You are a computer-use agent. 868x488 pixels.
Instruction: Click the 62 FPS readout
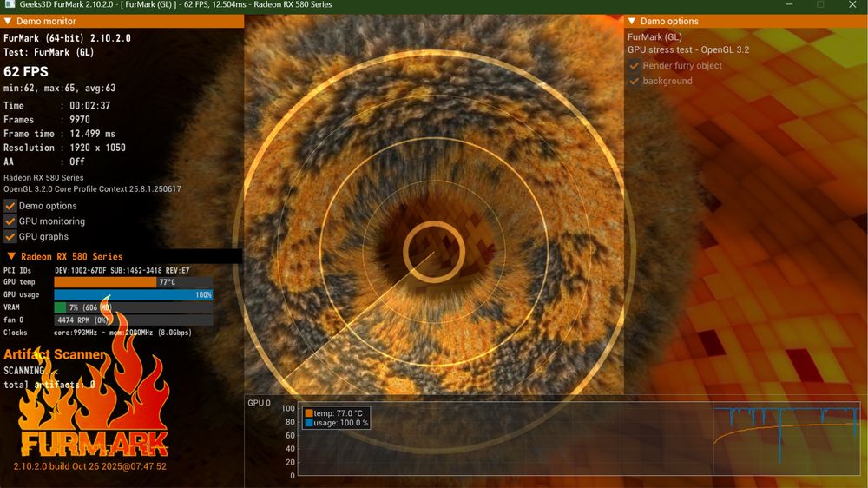tap(26, 71)
